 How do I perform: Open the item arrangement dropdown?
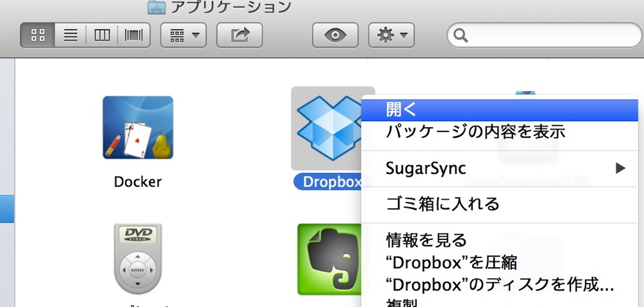pyautogui.click(x=183, y=35)
